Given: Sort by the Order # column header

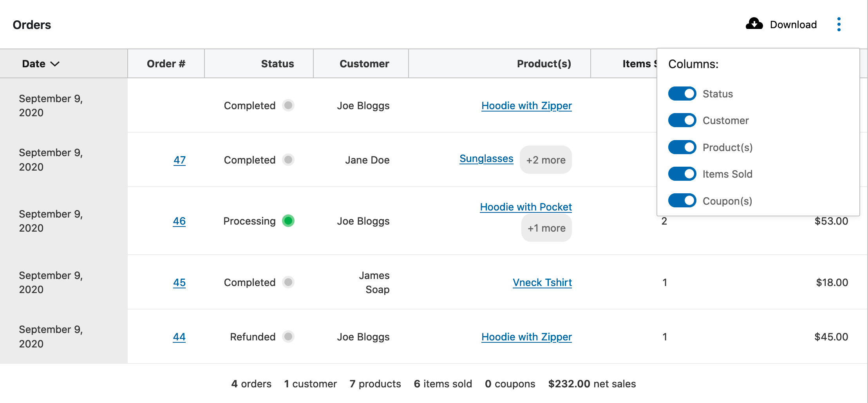Looking at the screenshot, I should [x=166, y=63].
